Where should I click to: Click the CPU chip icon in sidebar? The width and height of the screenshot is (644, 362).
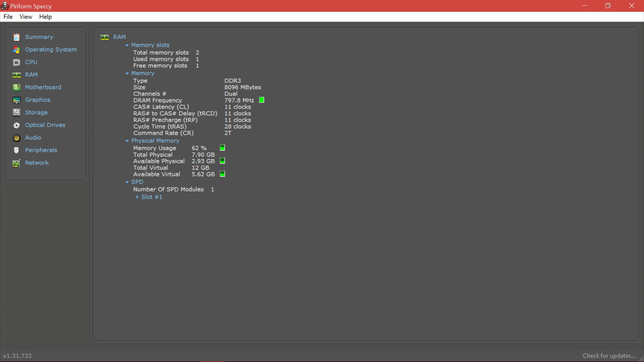pos(16,62)
